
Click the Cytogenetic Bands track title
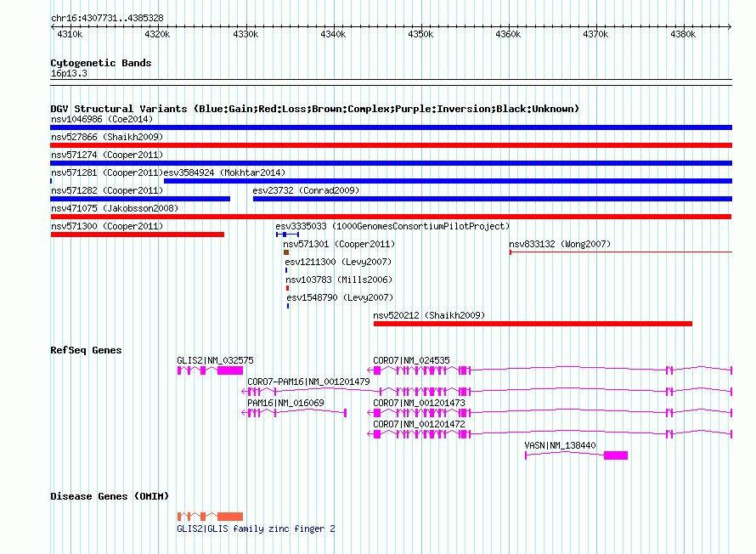pos(101,63)
